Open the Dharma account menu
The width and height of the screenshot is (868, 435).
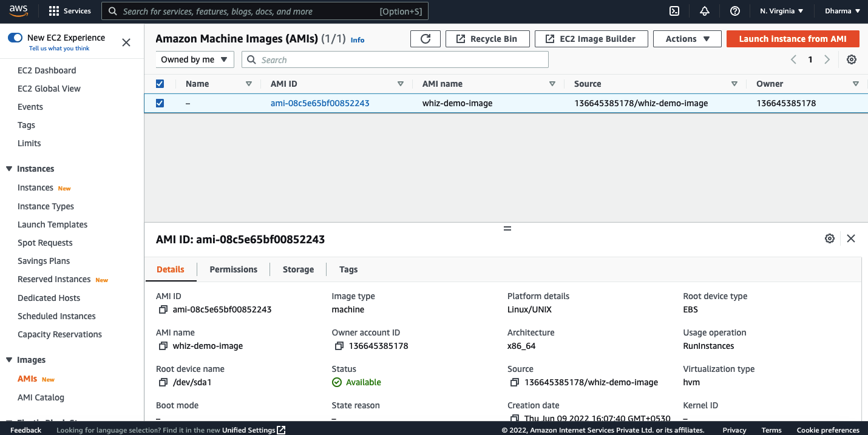point(842,11)
